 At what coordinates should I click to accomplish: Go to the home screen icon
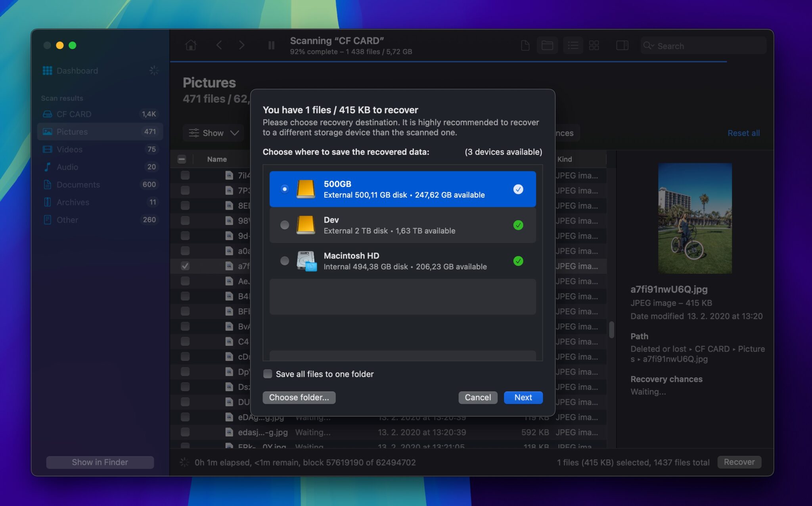pyautogui.click(x=191, y=45)
